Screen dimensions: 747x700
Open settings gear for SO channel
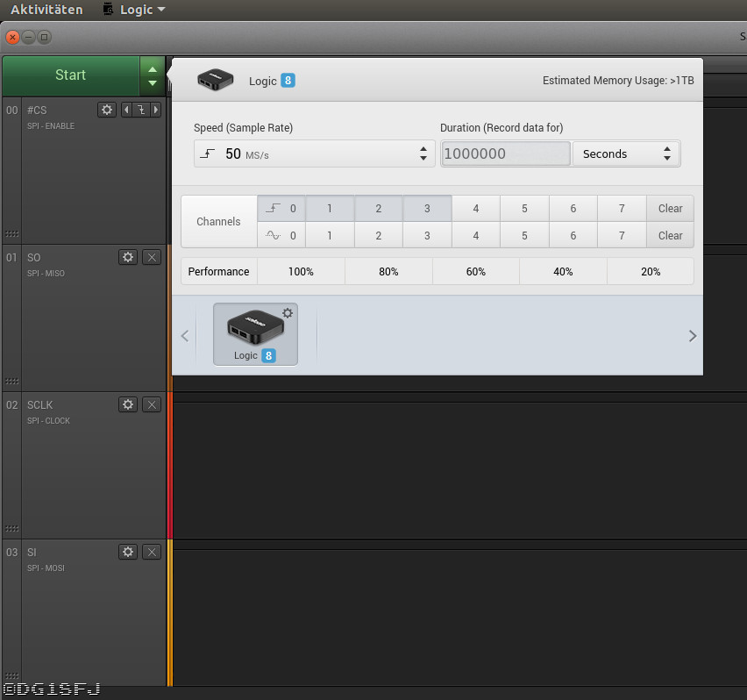tap(128, 257)
